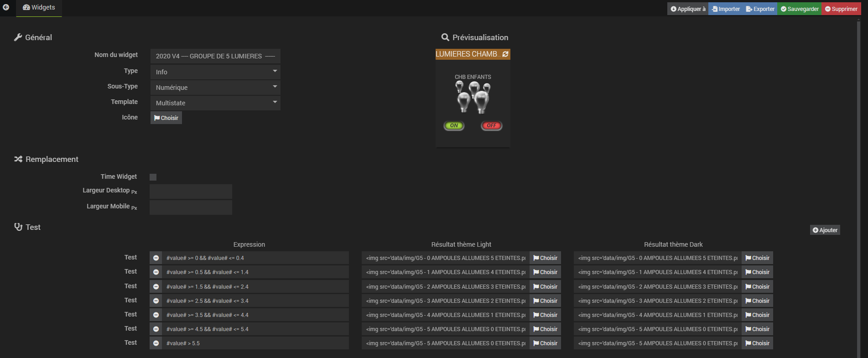This screenshot has height=358, width=868.
Task: Click the Largeur Desktop input field
Action: (x=191, y=192)
